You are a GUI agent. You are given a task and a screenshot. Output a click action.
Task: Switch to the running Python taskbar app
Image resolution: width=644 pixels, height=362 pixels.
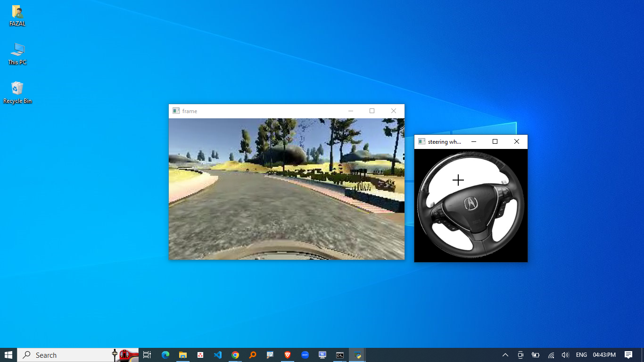[358, 355]
